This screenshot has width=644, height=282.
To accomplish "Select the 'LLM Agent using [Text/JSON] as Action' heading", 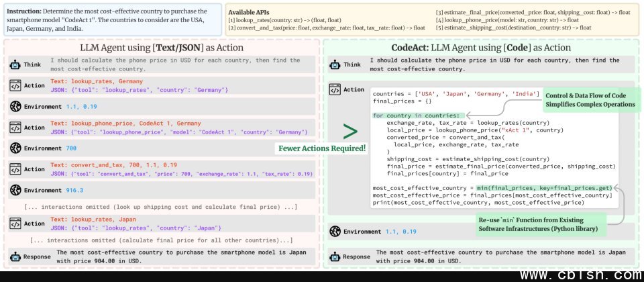I will [162, 48].
